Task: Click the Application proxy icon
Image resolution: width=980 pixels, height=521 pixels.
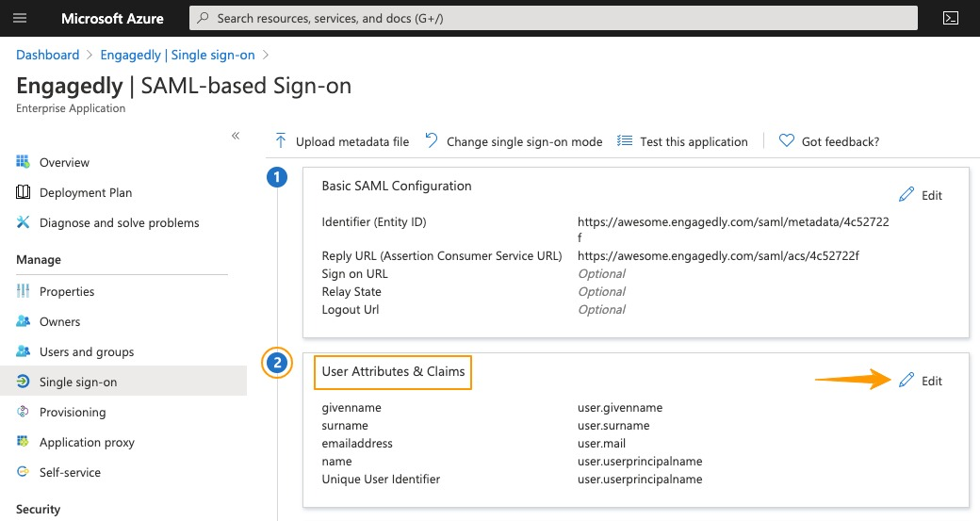Action: (24, 442)
